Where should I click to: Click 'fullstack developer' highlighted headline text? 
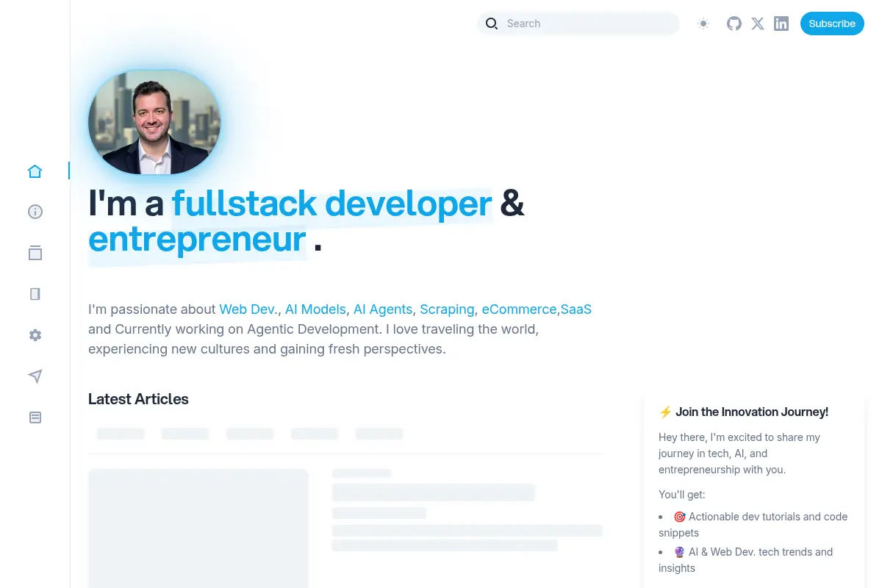pos(331,204)
